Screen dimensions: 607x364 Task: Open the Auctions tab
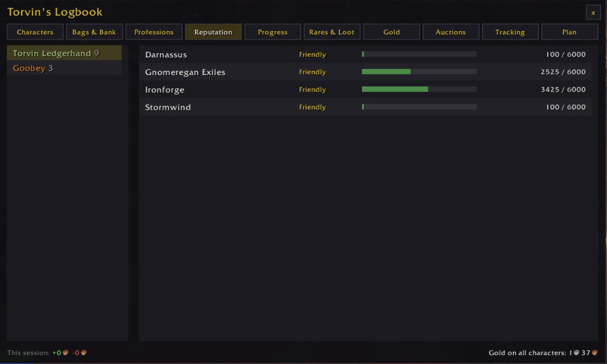pos(451,32)
